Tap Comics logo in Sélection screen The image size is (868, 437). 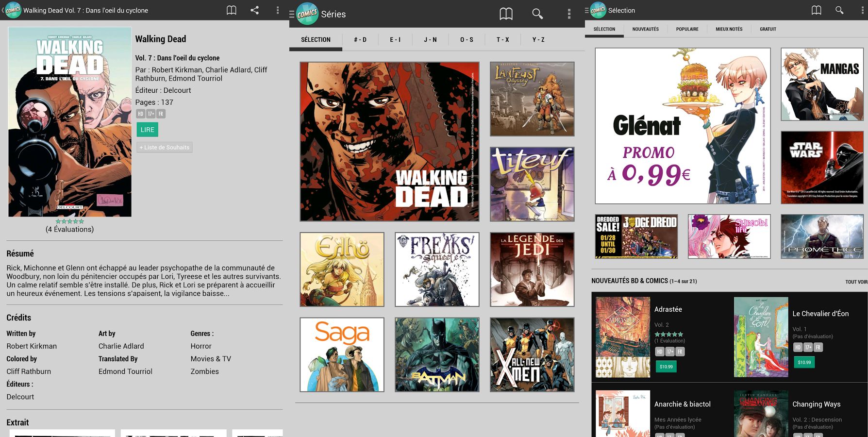pyautogui.click(x=598, y=10)
